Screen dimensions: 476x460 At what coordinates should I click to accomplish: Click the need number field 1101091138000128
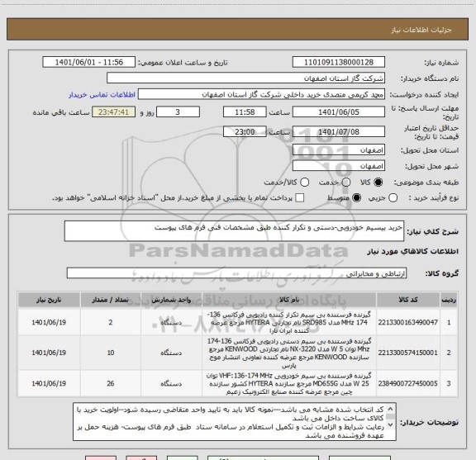point(339,62)
